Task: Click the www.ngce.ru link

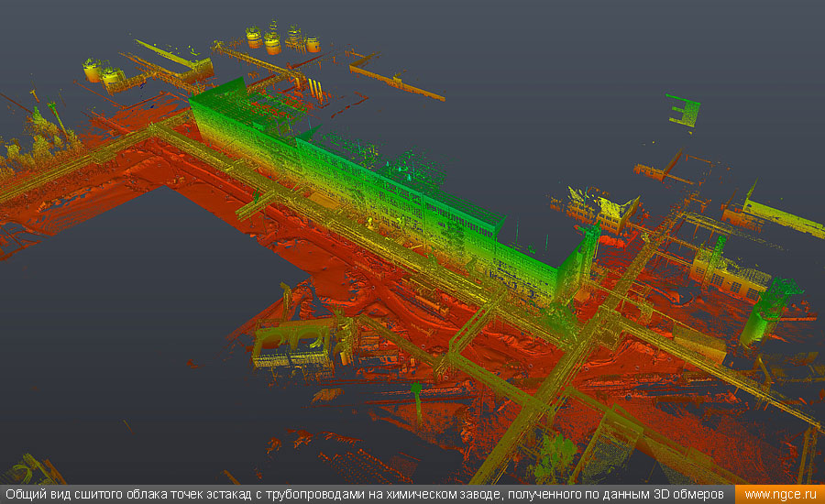Action: click(780, 495)
